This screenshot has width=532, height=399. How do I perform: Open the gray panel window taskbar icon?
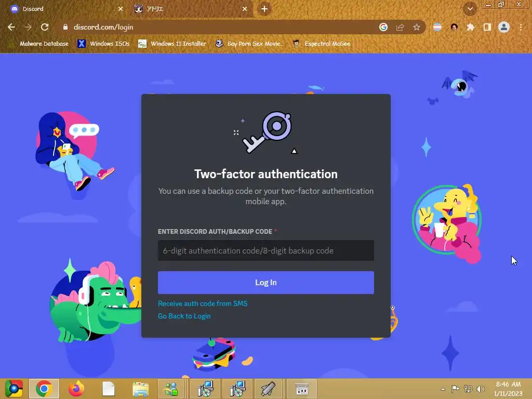coord(302,389)
